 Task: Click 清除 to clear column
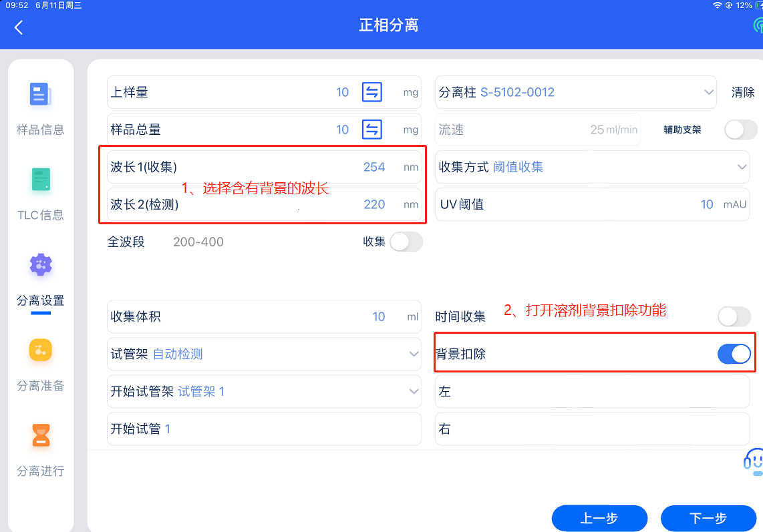click(743, 92)
